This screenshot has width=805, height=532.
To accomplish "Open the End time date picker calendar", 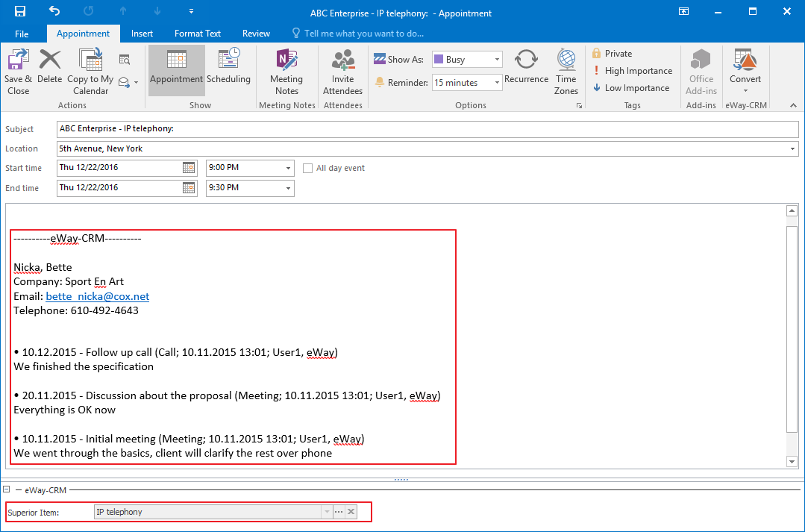I will coord(189,188).
